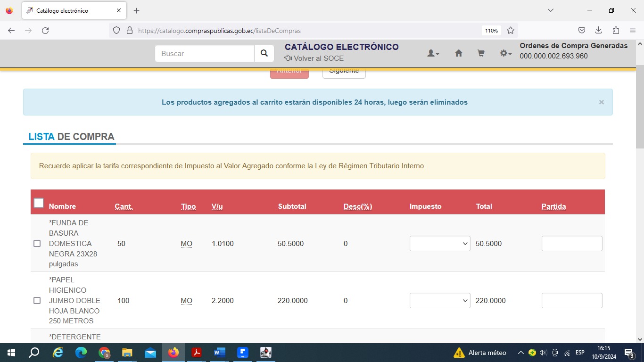This screenshot has width=644, height=362.
Task: Open Impuesto dropdown for PAPEL HIGIENICO
Action: [439, 301]
